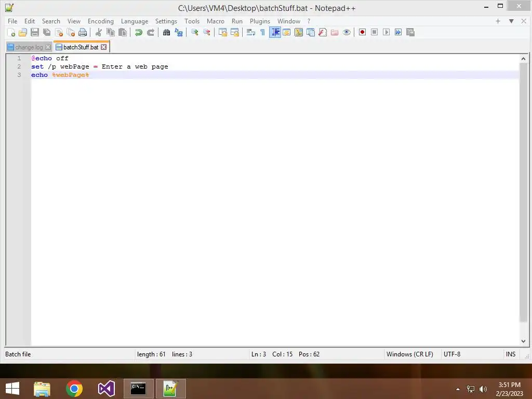The height and width of the screenshot is (399, 532).
Task: Open the Encoding menu
Action: tap(101, 21)
